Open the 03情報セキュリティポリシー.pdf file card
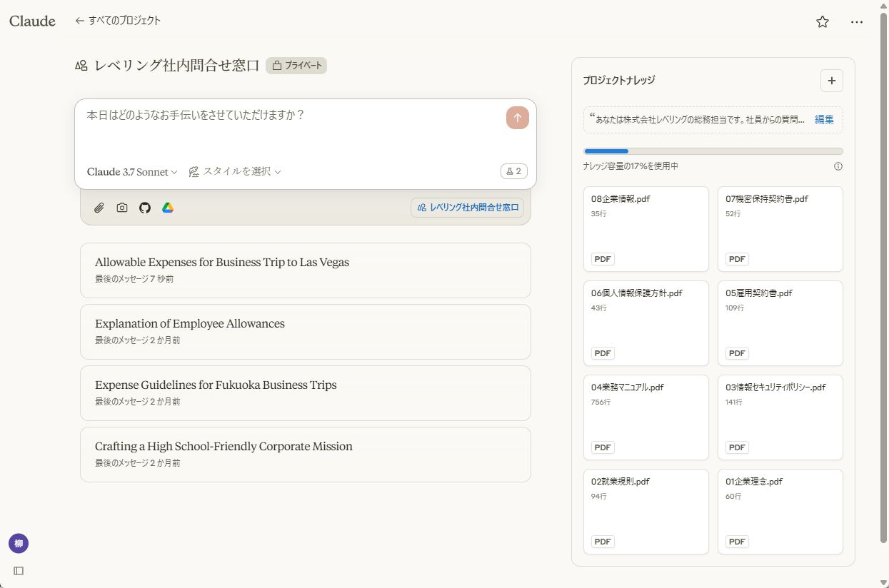This screenshot has height=588, width=889. (780, 417)
